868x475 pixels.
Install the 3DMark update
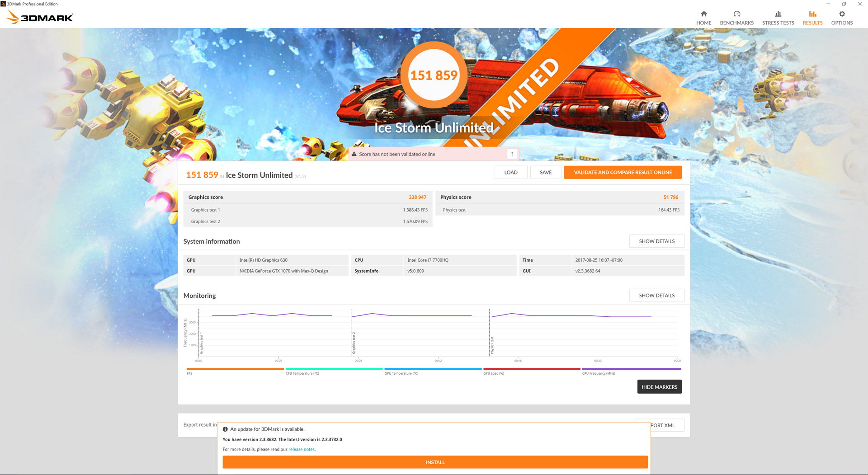435,462
